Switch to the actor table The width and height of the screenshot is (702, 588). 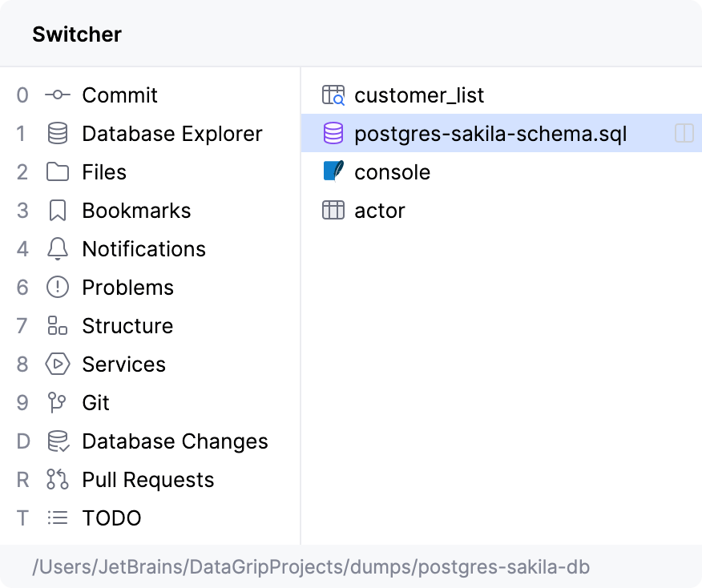[379, 211]
